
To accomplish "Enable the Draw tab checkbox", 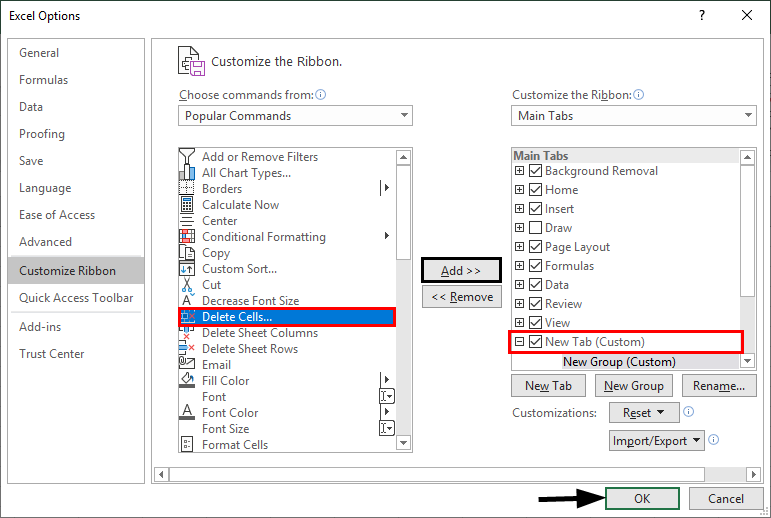I will [x=536, y=228].
